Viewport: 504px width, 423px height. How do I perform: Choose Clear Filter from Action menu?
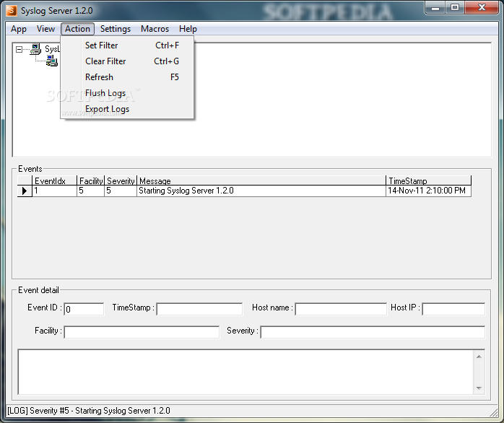tap(127, 61)
